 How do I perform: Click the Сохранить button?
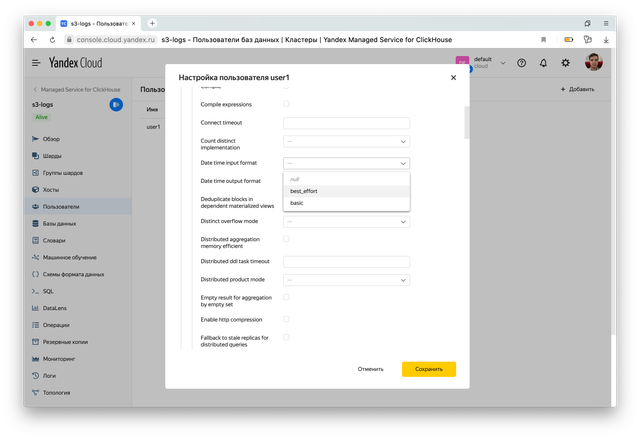tap(428, 369)
